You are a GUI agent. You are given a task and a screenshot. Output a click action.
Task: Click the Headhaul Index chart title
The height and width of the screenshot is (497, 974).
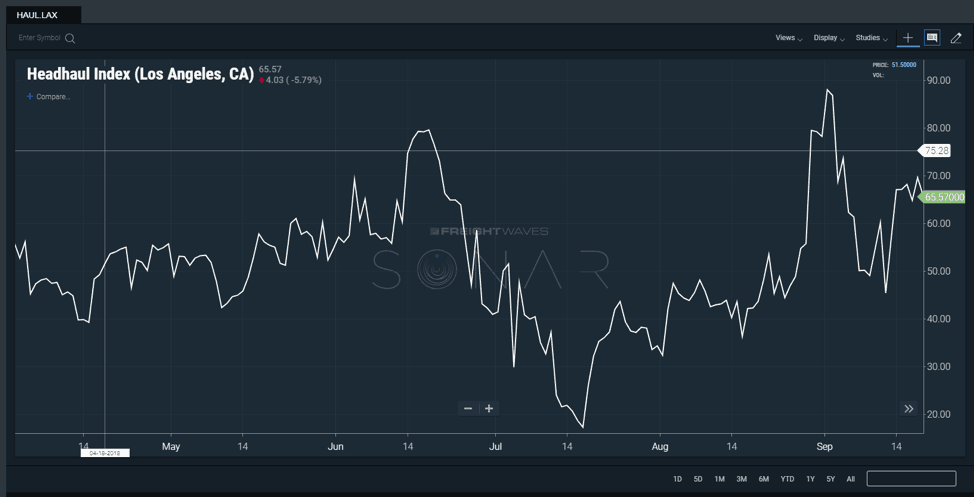140,75
